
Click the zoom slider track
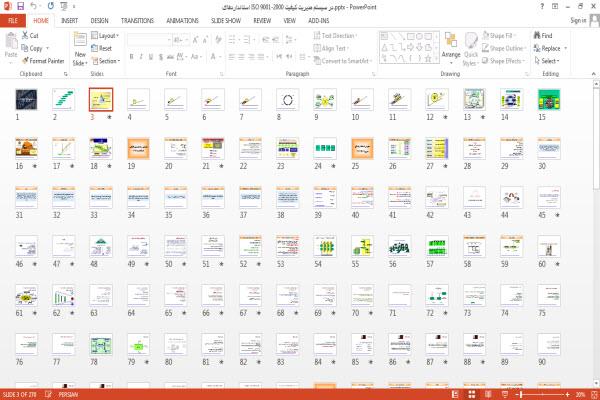[x=543, y=394]
